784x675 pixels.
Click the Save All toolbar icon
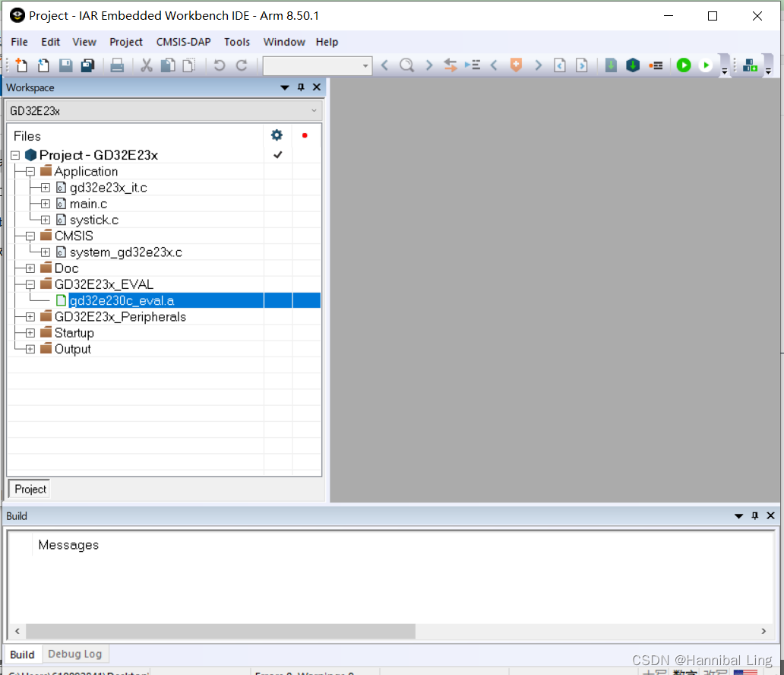88,65
